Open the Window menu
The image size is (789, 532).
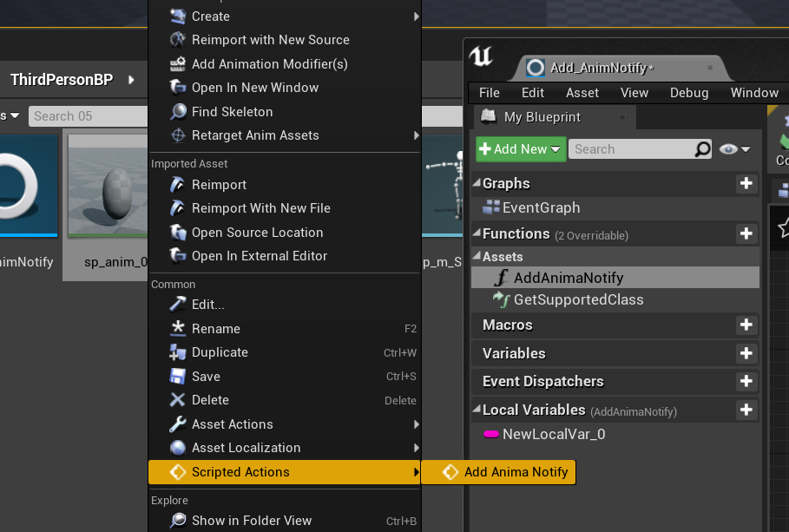point(754,93)
